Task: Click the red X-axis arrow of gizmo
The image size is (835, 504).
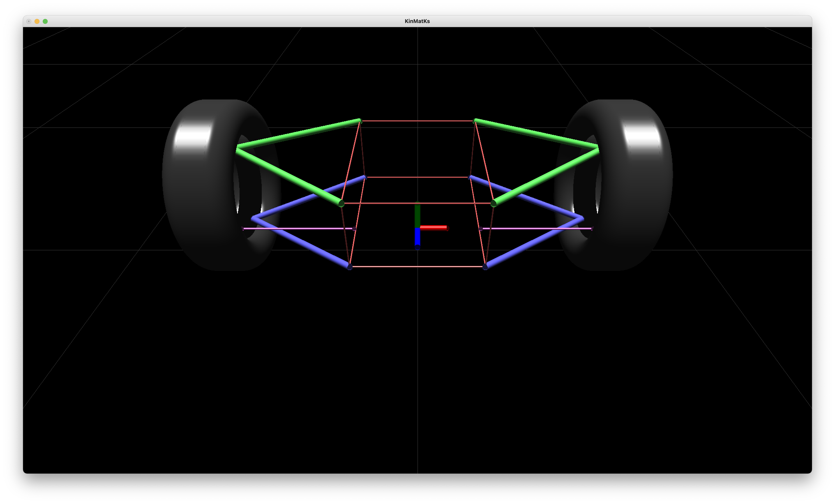Action: click(x=434, y=228)
